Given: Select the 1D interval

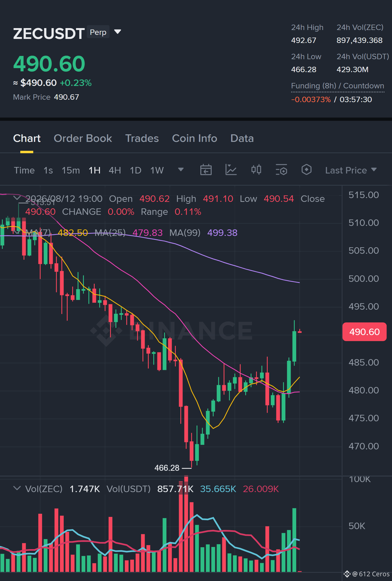Looking at the screenshot, I should pos(136,170).
